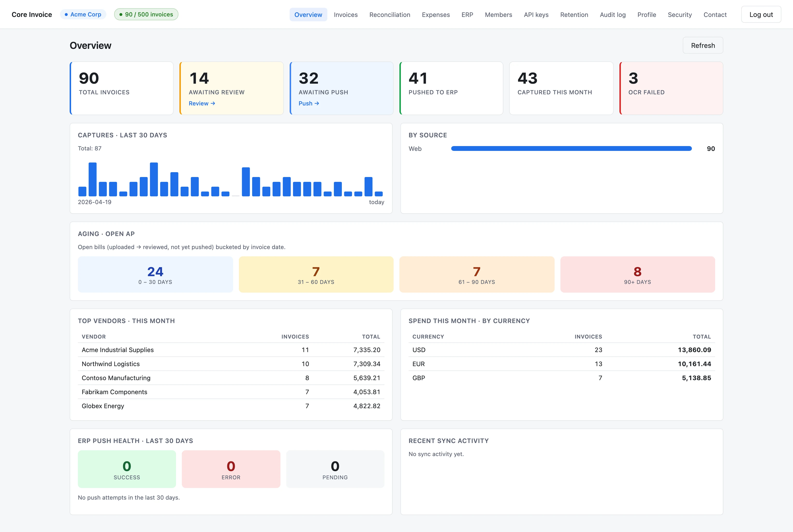Click the Currency column header

428,337
